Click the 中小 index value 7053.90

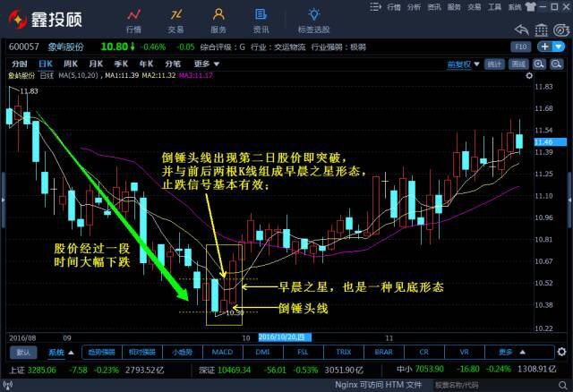click(430, 370)
